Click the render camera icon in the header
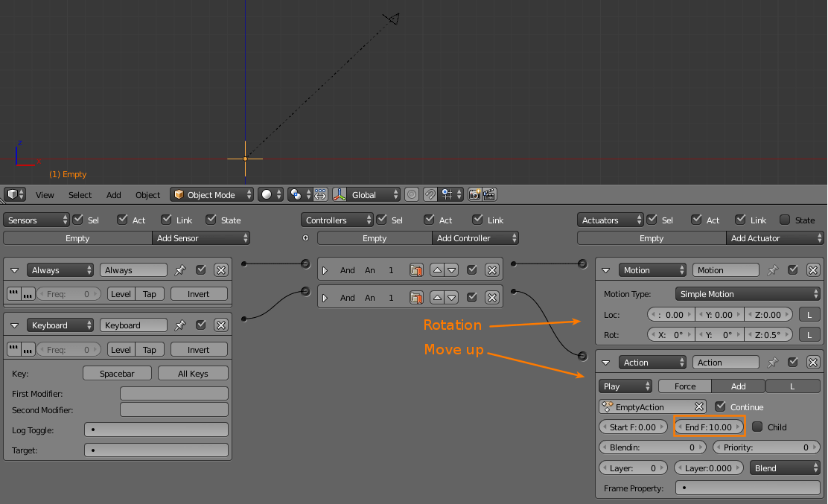This screenshot has width=828, height=504. pos(475,194)
